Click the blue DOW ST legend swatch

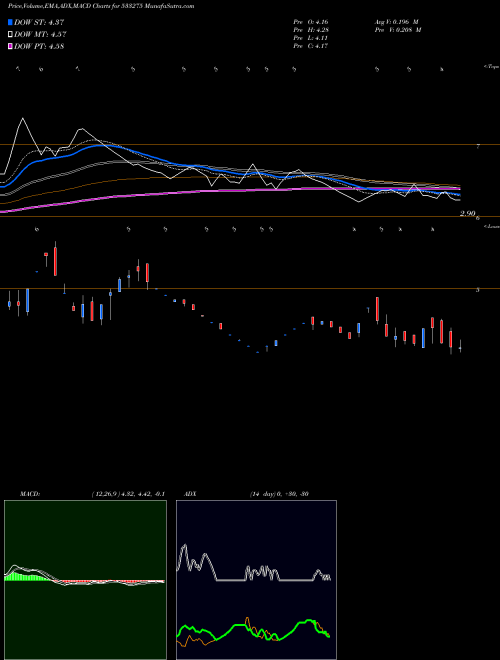click(x=11, y=22)
